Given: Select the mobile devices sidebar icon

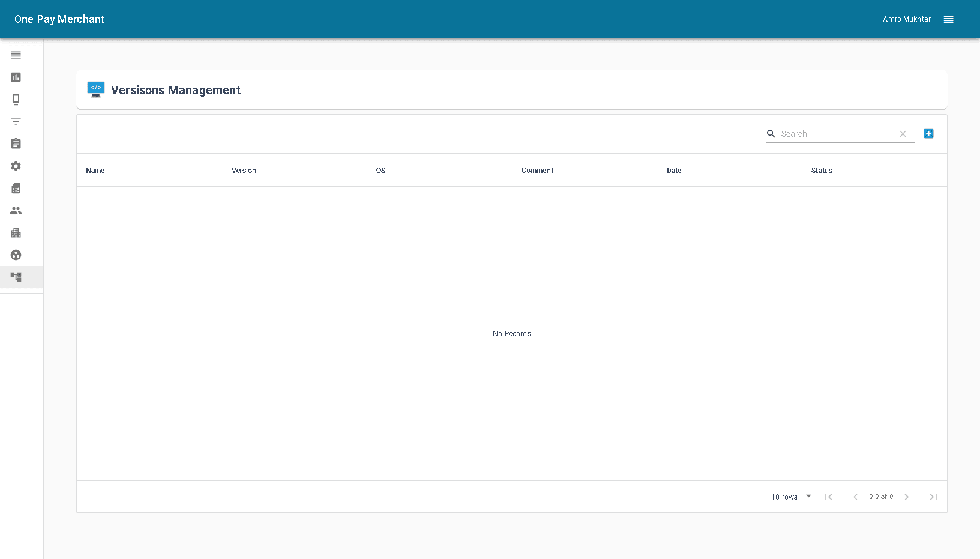Looking at the screenshot, I should point(16,99).
